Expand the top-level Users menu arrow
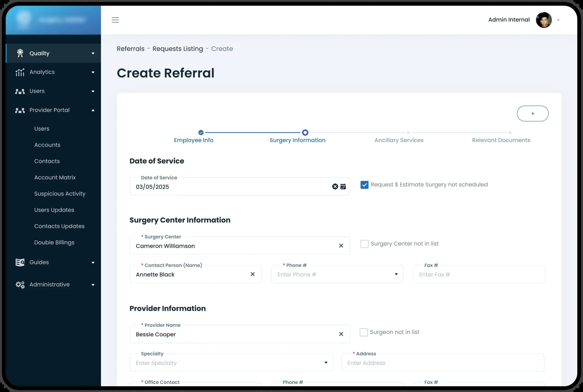The height and width of the screenshot is (392, 583). point(93,91)
